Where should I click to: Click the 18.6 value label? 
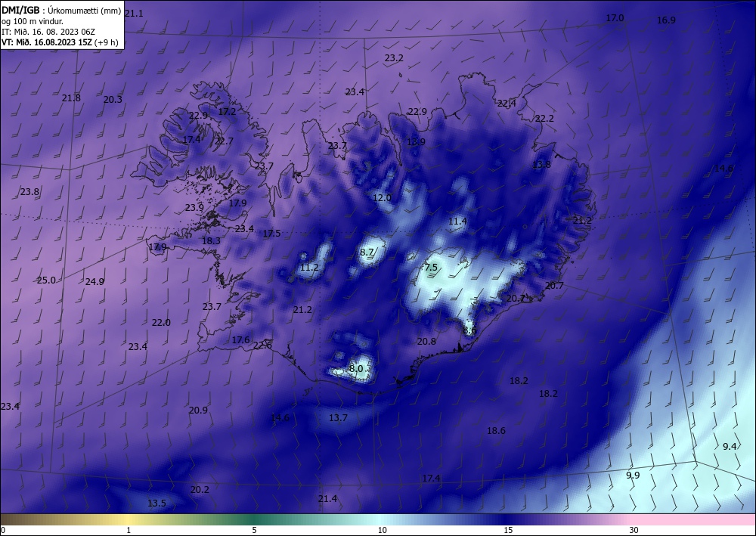click(496, 430)
